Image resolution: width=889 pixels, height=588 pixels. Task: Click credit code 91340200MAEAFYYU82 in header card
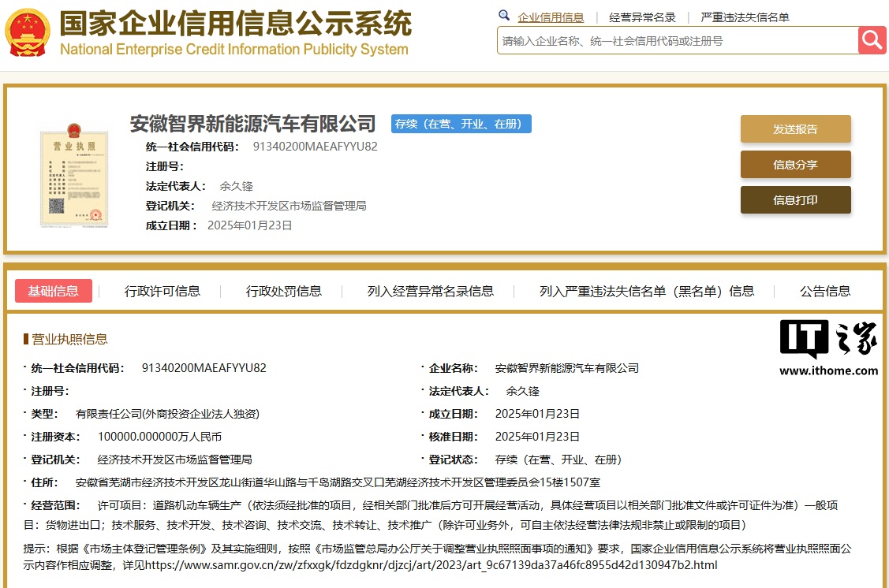pos(315,147)
